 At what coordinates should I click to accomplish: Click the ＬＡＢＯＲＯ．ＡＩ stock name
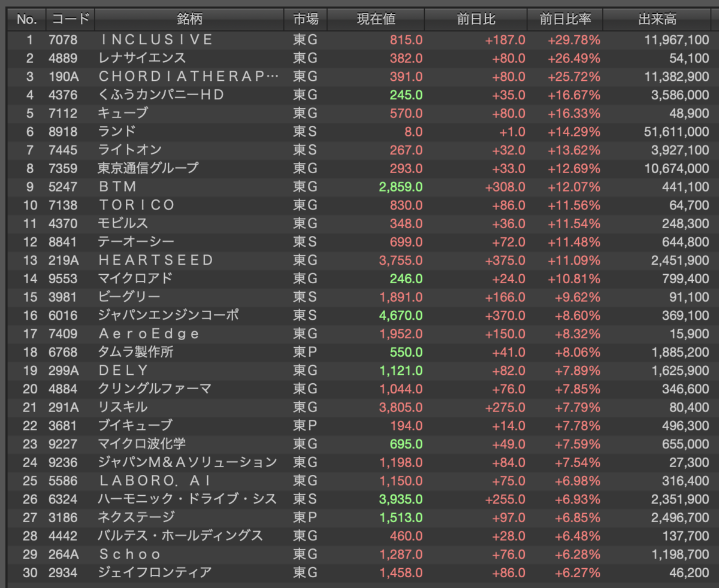[155, 481]
